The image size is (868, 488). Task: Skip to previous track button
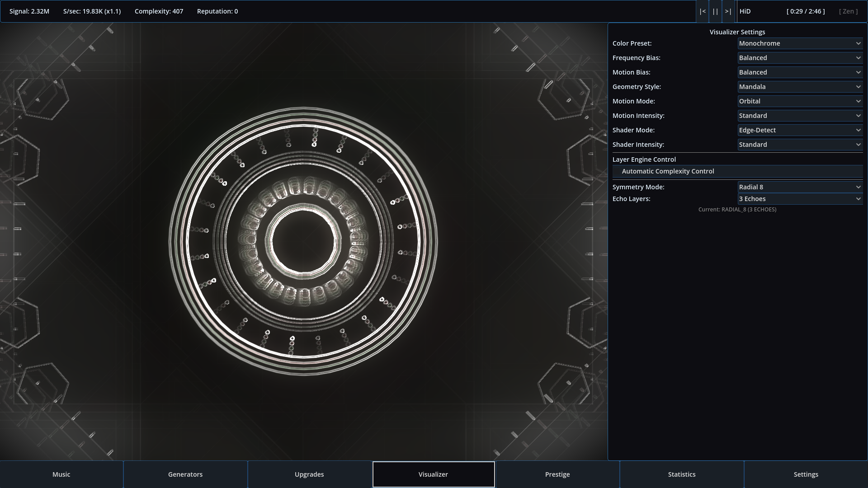[702, 11]
